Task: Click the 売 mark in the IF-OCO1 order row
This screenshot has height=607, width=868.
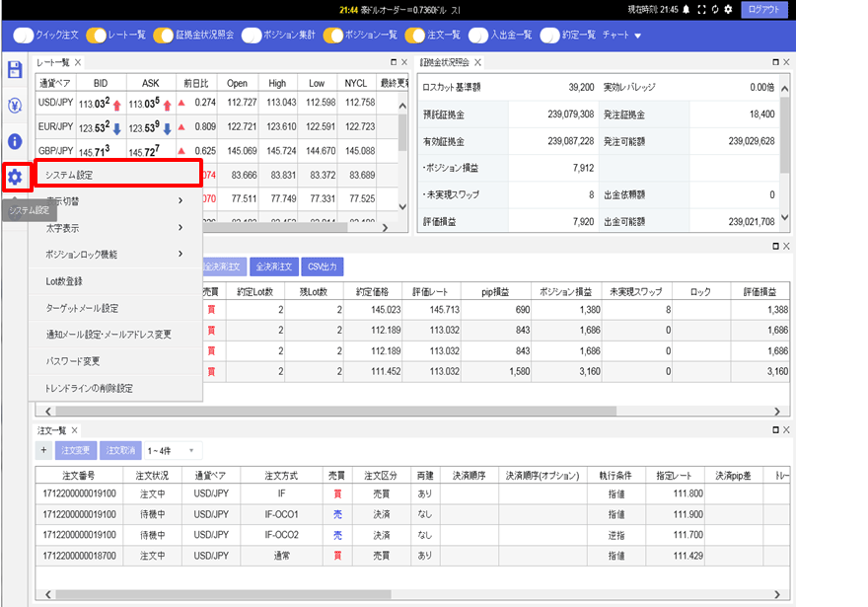Action: pyautogui.click(x=337, y=514)
